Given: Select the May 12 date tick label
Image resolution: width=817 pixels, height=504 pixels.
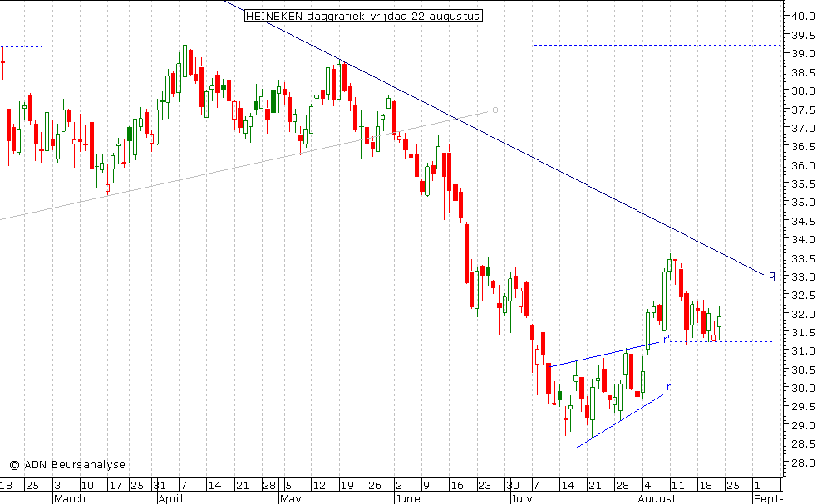Looking at the screenshot, I should (x=319, y=486).
